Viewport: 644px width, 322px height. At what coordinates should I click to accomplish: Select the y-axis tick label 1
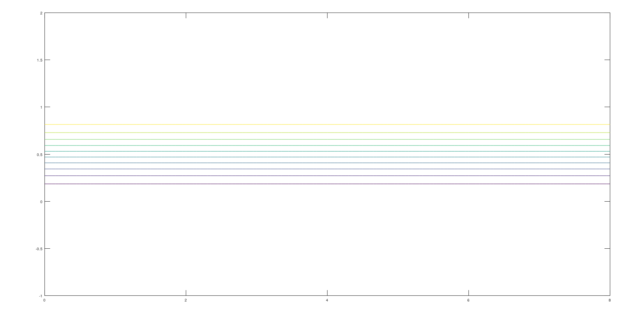41,107
